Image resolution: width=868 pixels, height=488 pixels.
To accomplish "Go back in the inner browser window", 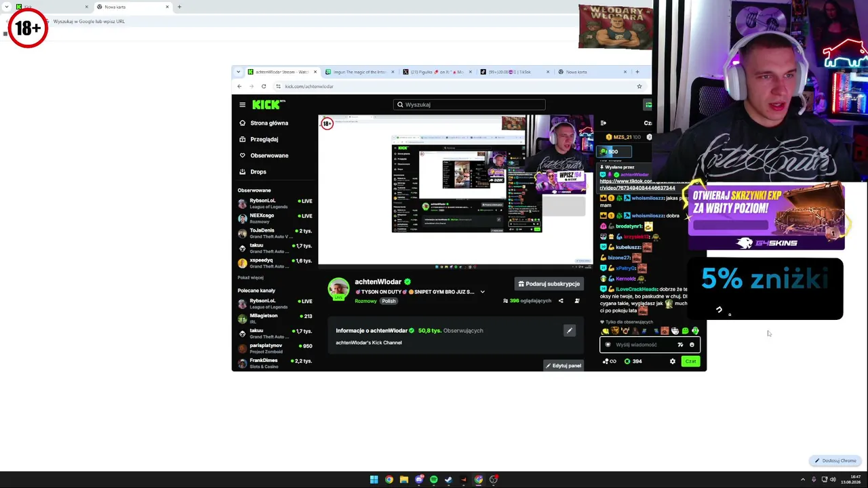I will click(239, 86).
